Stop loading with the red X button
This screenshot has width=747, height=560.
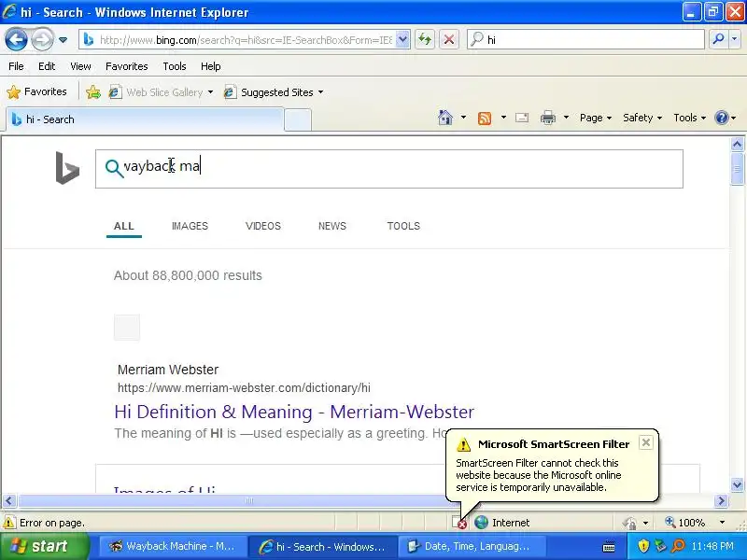tap(448, 39)
